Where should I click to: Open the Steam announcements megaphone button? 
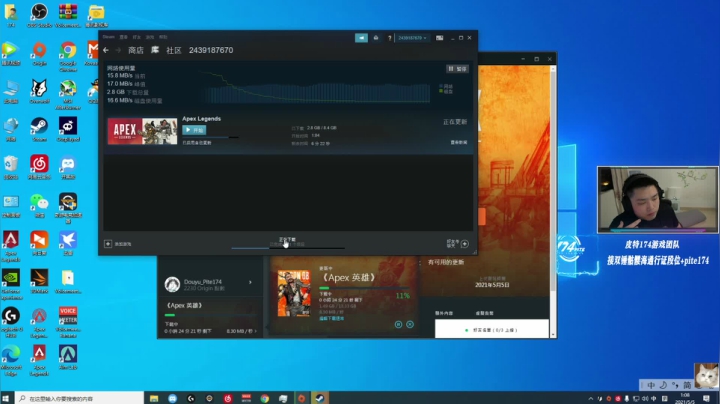(361, 38)
